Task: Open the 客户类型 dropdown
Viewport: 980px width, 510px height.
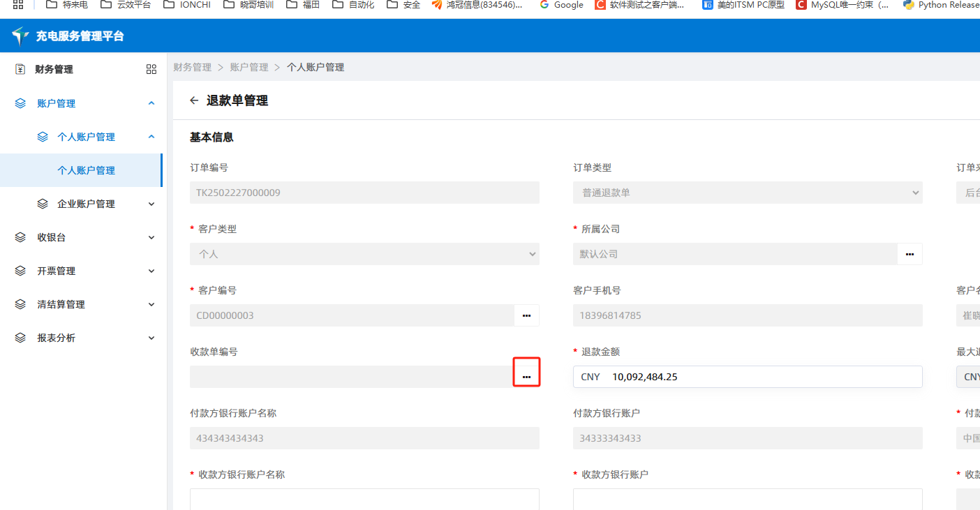Action: [364, 254]
